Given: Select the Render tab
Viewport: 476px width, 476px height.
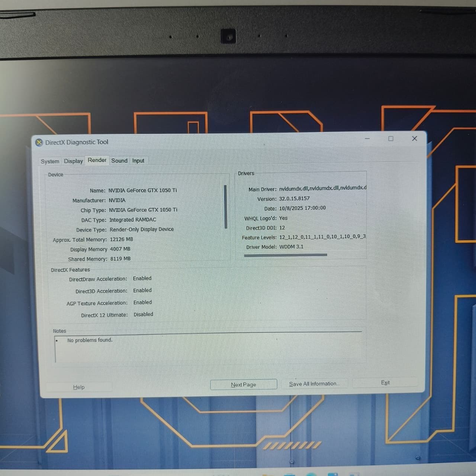Looking at the screenshot, I should pos(97,160).
